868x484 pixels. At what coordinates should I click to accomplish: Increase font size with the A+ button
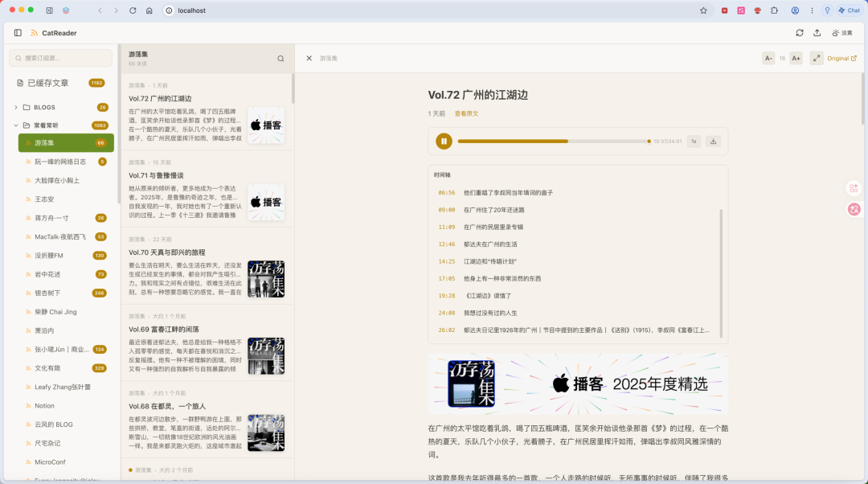[x=796, y=58]
